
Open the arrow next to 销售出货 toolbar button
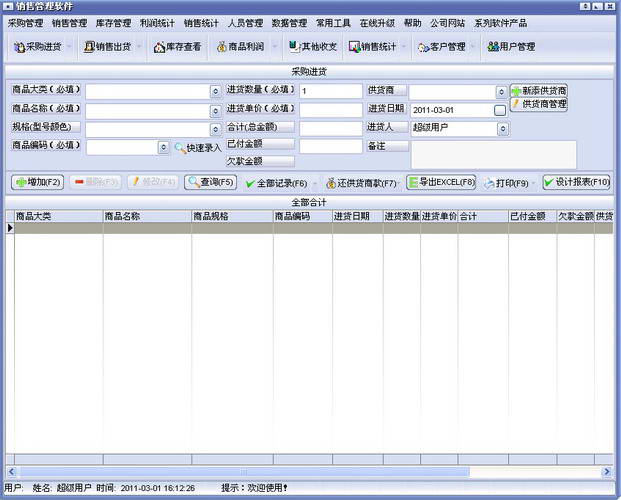(x=139, y=47)
